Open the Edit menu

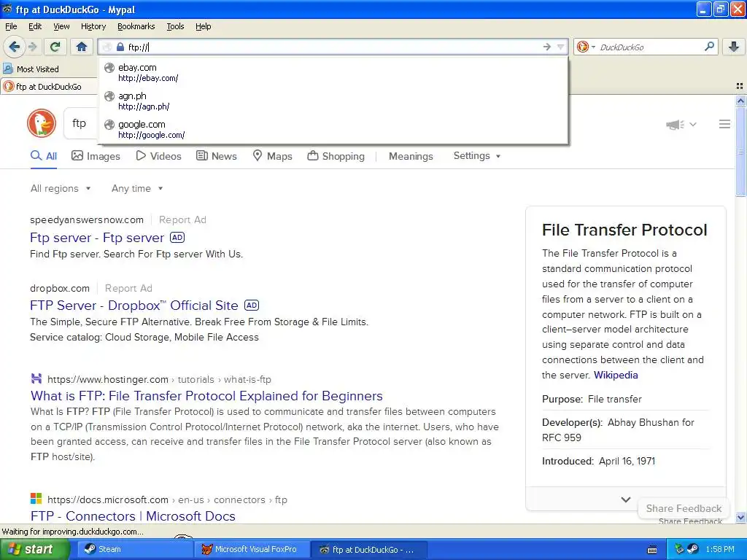35,26
